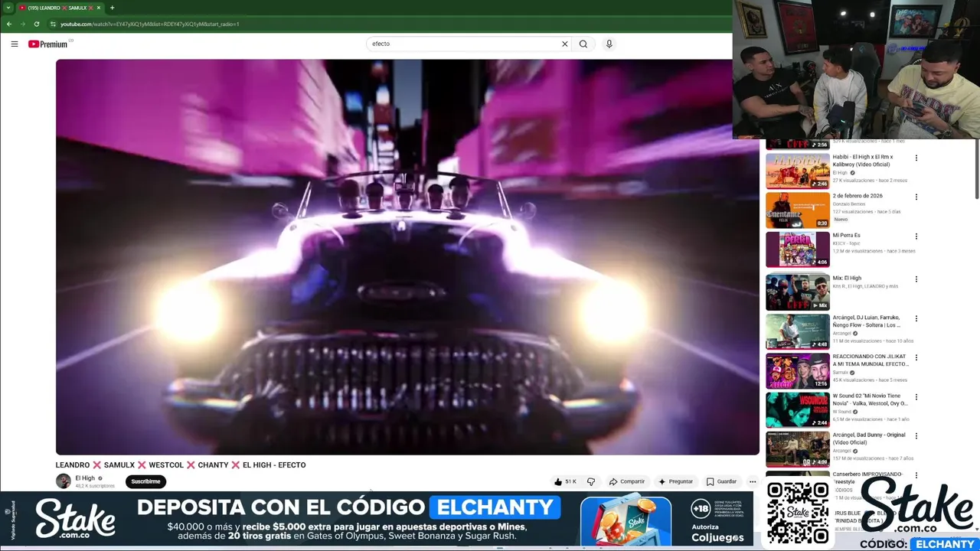Viewport: 980px width, 551px height.
Task: Open the Soltera video thumbnail
Action: [797, 331]
